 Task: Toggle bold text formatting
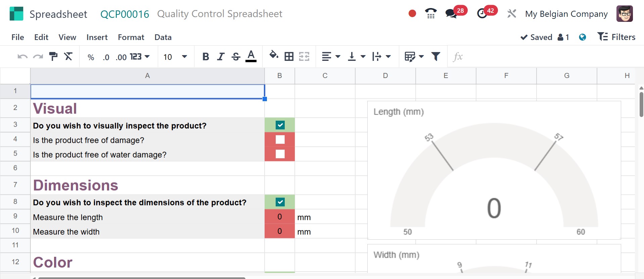coord(205,56)
